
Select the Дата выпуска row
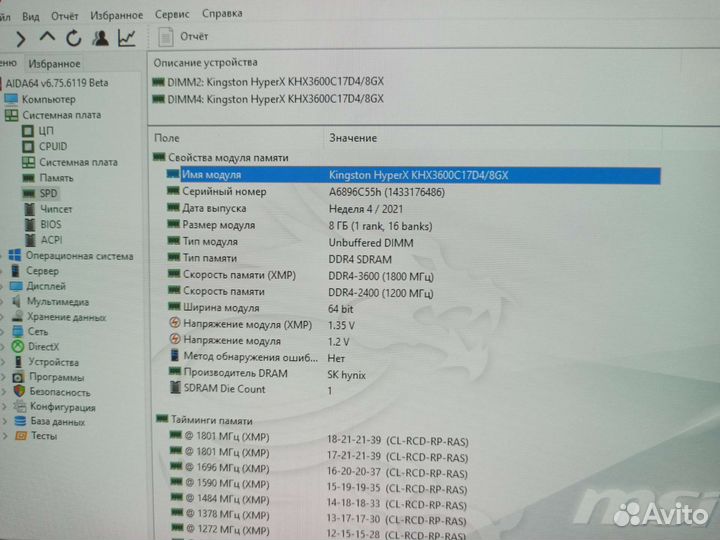(x=413, y=209)
